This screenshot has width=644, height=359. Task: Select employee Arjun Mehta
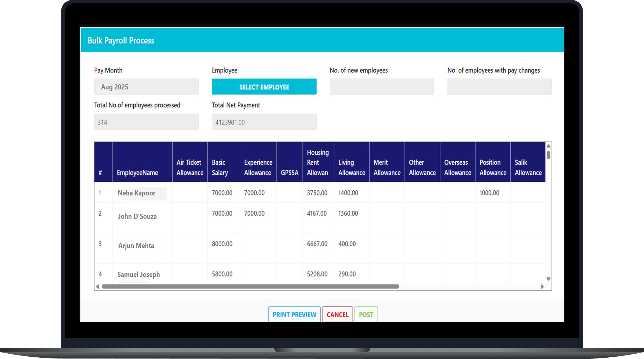pyautogui.click(x=136, y=246)
